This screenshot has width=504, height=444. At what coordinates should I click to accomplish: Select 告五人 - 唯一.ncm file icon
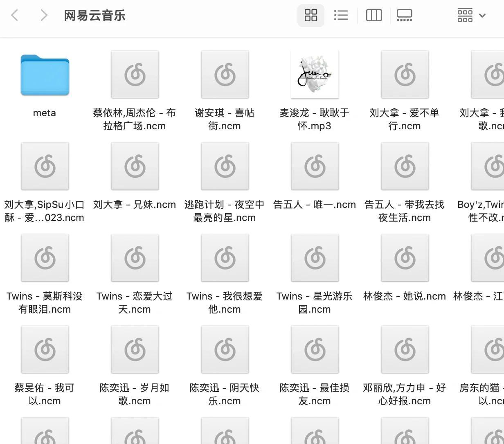pos(315,166)
